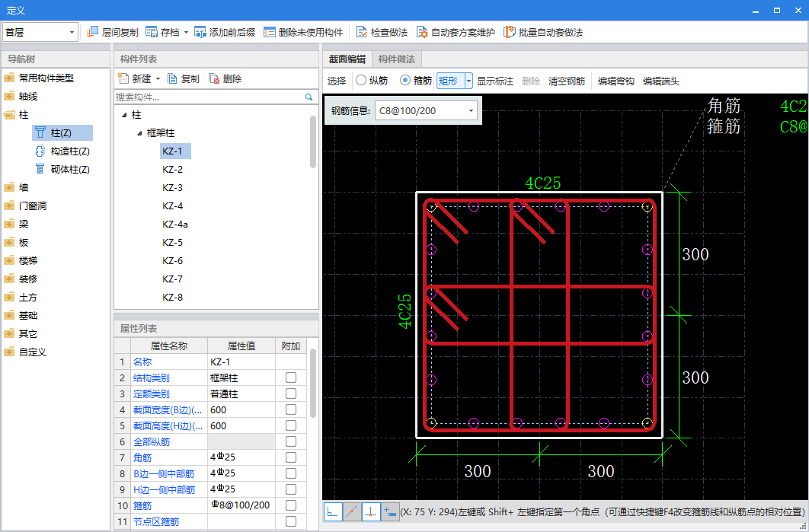
Task: Click the 层间复制 copy icon
Action: click(x=93, y=32)
